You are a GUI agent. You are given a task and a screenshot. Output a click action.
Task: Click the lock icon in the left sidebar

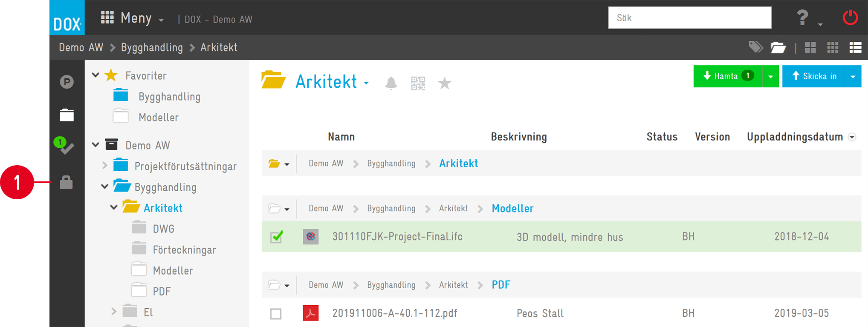tap(67, 182)
